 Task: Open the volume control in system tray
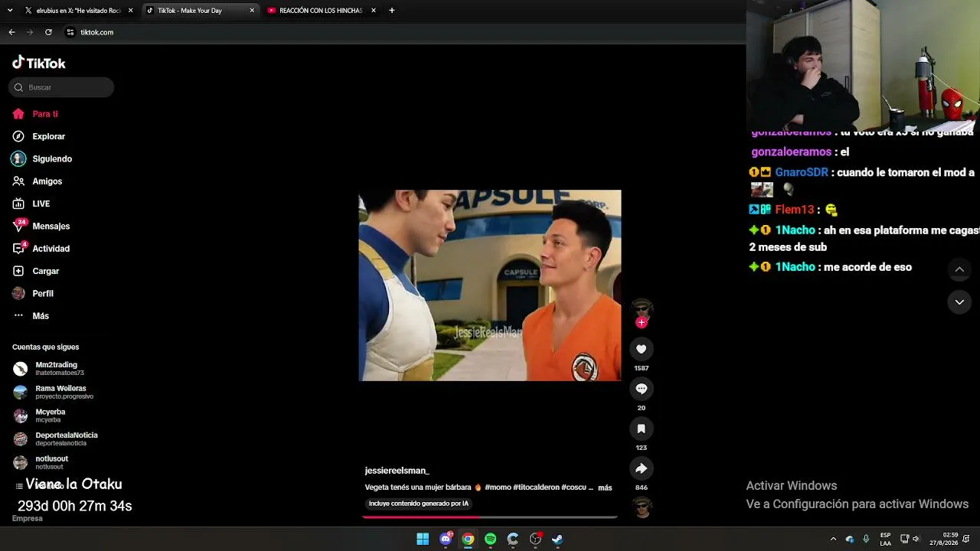pos(916,540)
